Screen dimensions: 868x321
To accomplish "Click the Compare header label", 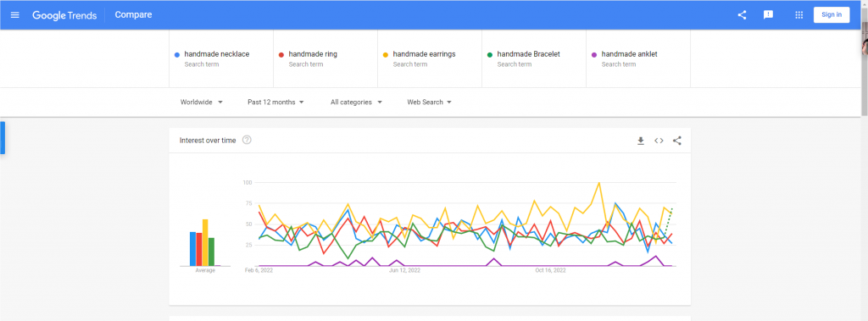I will click(133, 15).
